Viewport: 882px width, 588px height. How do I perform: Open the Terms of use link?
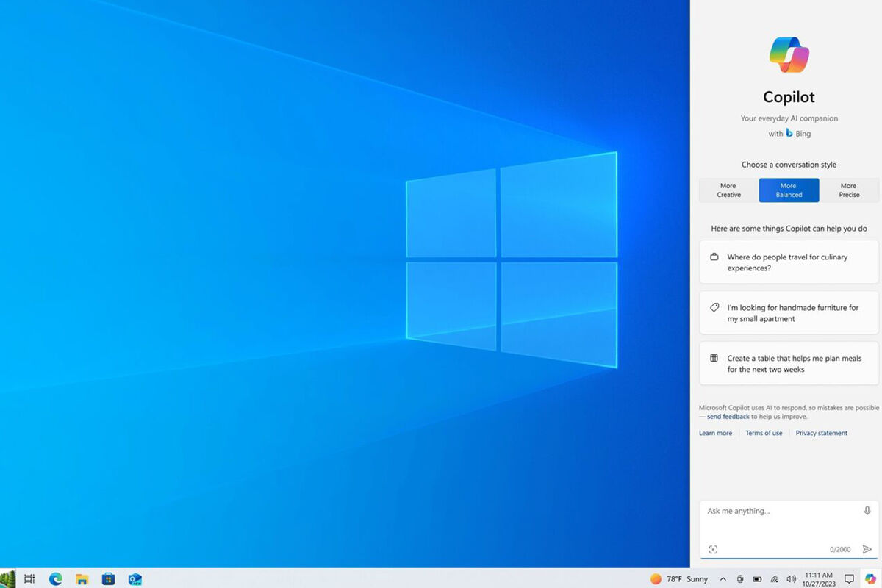[764, 433]
